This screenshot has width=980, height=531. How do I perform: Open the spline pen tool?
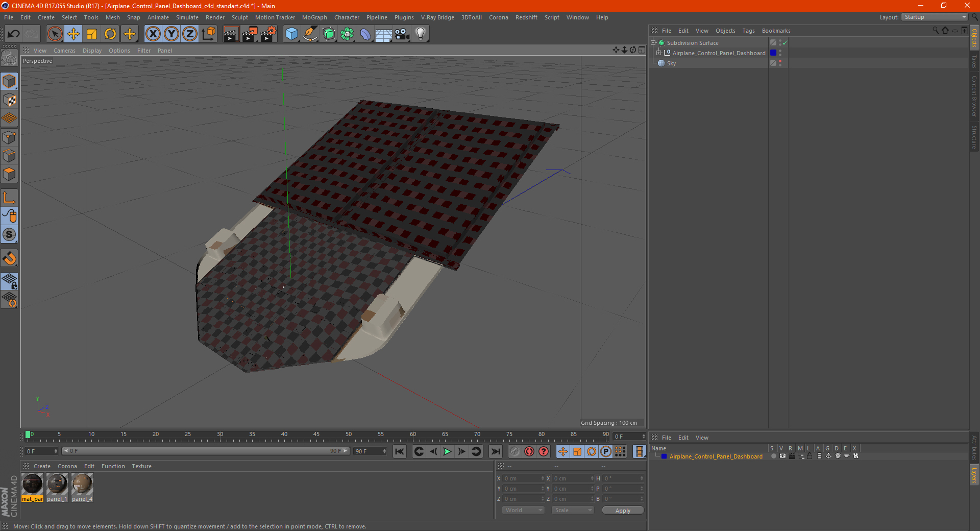pyautogui.click(x=310, y=34)
